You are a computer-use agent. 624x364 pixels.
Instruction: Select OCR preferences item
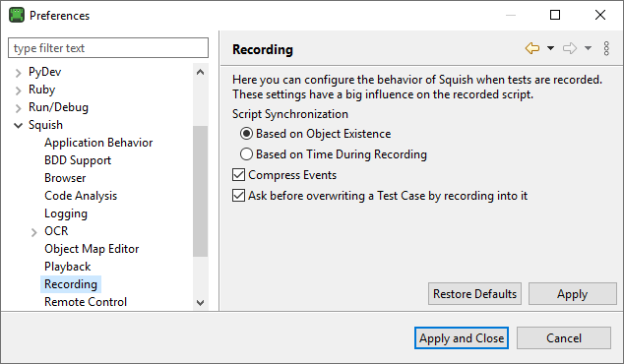click(56, 231)
